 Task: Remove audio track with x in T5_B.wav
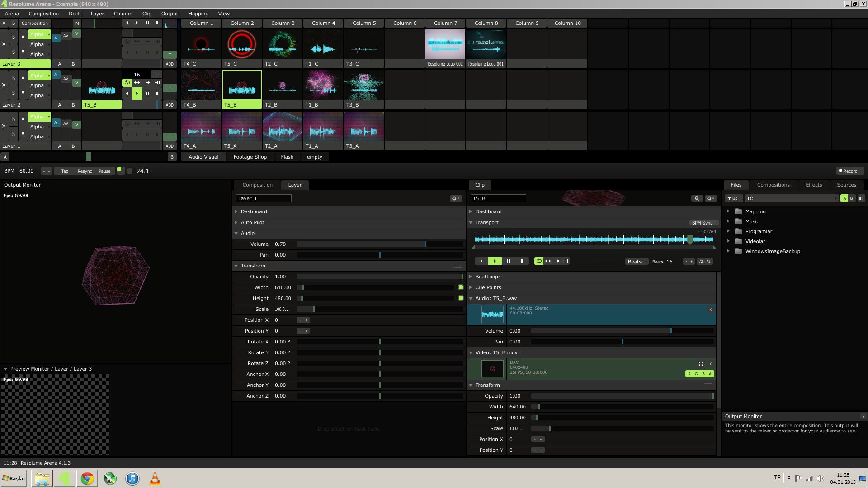(x=710, y=310)
